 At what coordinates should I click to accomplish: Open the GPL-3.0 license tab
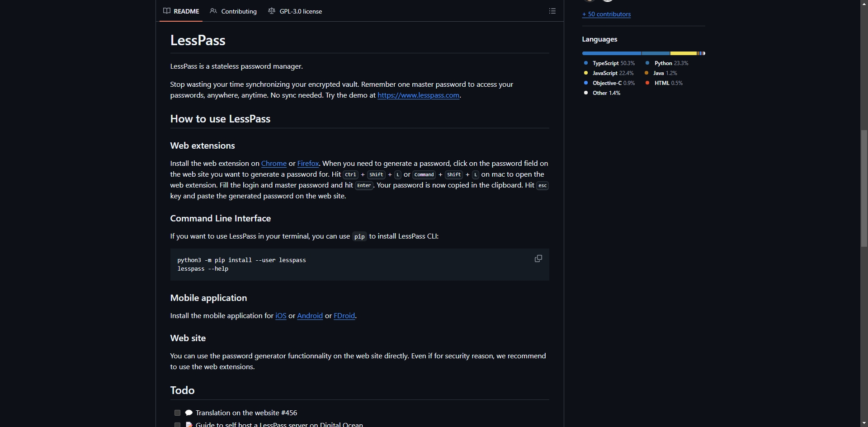pyautogui.click(x=295, y=11)
